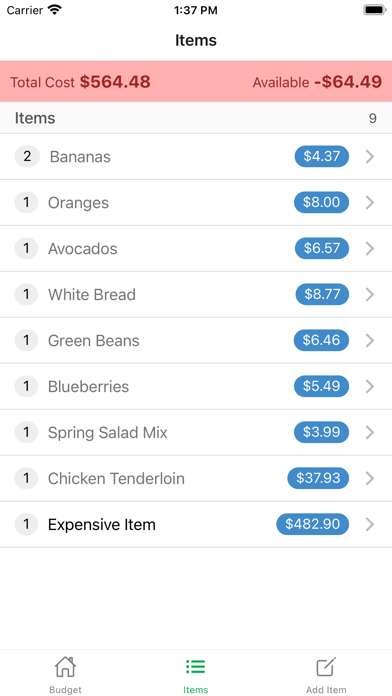Select the Blueberries row
This screenshot has height=696, width=392.
click(196, 387)
